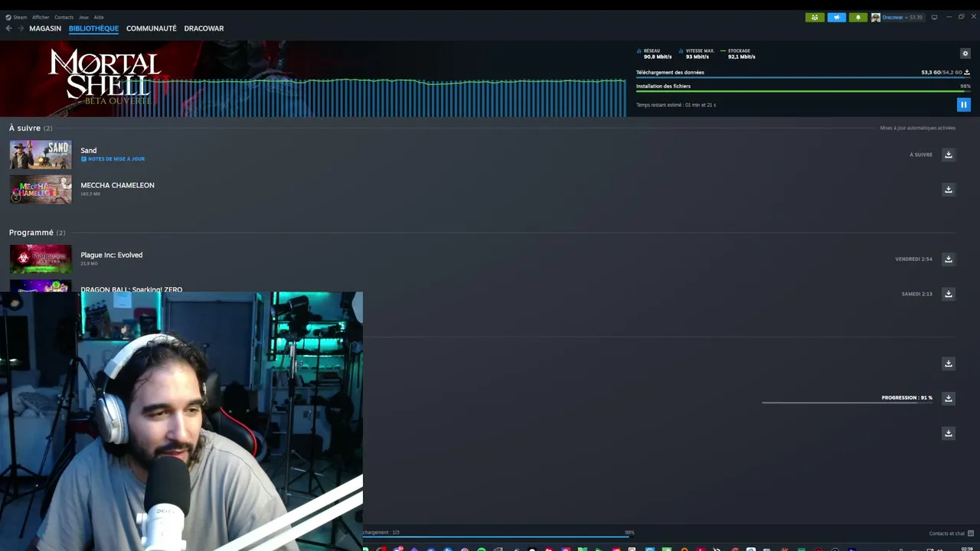The width and height of the screenshot is (980, 551).
Task: Open download settings gear
Action: 965,53
